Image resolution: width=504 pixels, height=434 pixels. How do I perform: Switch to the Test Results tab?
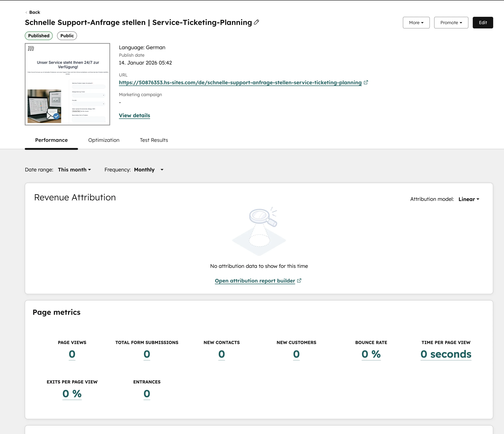click(154, 140)
